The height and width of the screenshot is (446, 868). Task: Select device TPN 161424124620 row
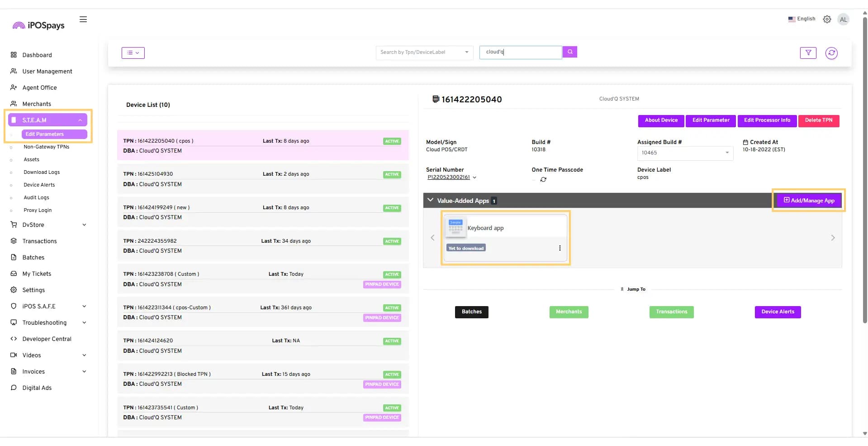(263, 345)
